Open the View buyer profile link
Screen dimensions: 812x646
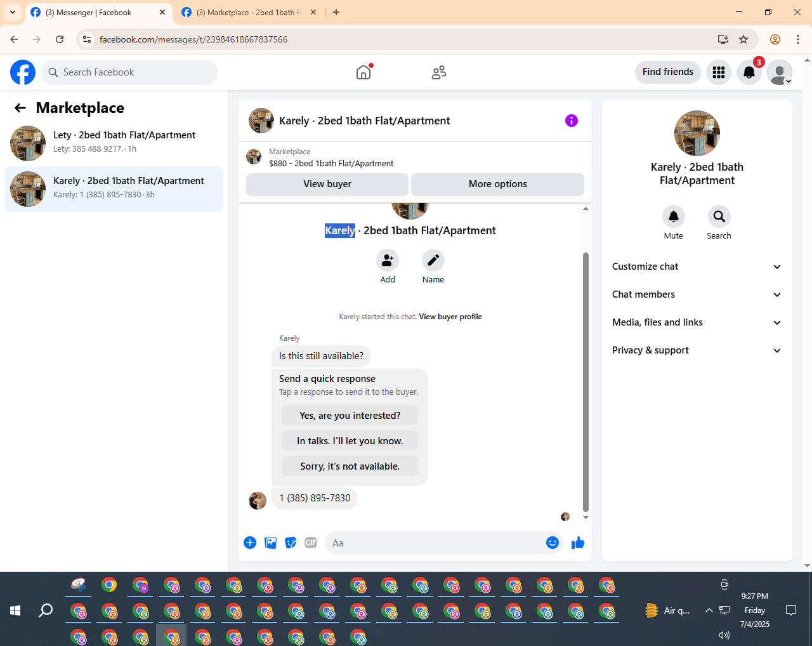[x=450, y=317]
